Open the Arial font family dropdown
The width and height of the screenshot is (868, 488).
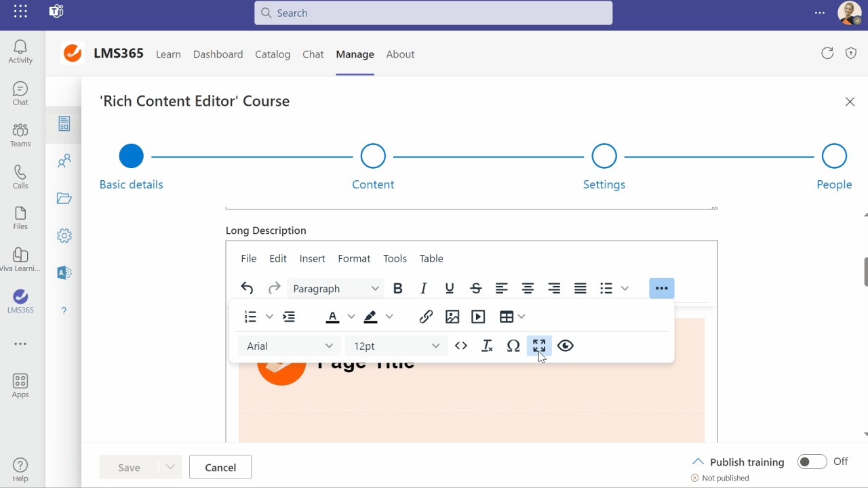(x=290, y=346)
